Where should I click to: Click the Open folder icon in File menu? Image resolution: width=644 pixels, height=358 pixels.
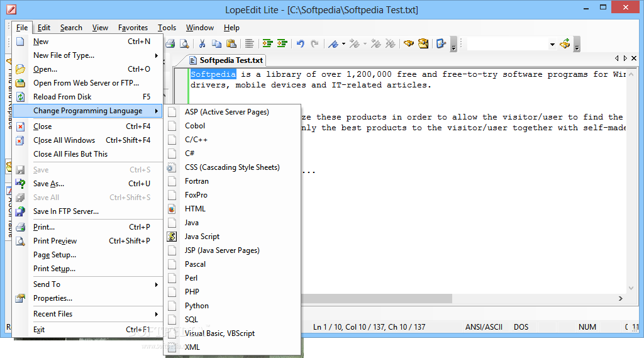point(20,69)
